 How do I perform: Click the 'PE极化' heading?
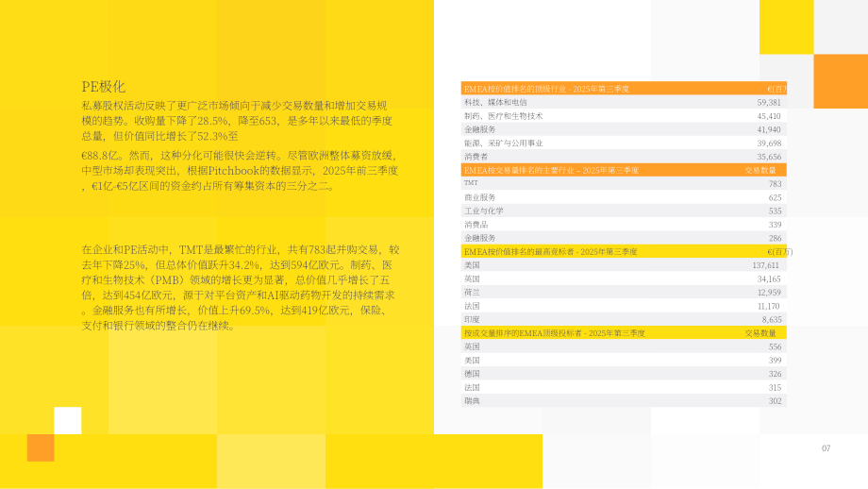104,87
